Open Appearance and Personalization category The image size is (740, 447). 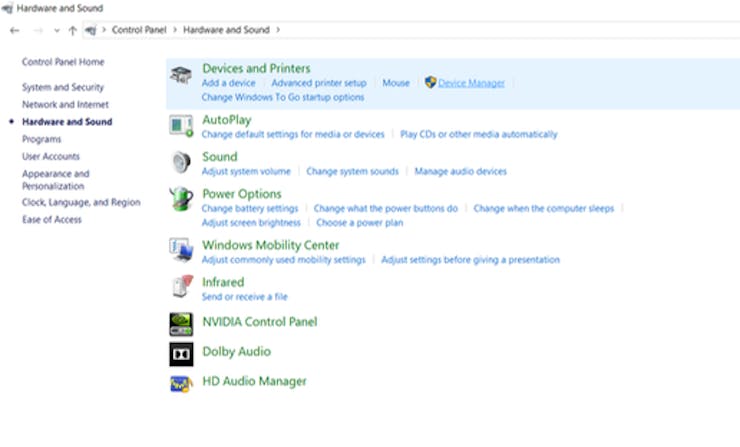click(55, 180)
